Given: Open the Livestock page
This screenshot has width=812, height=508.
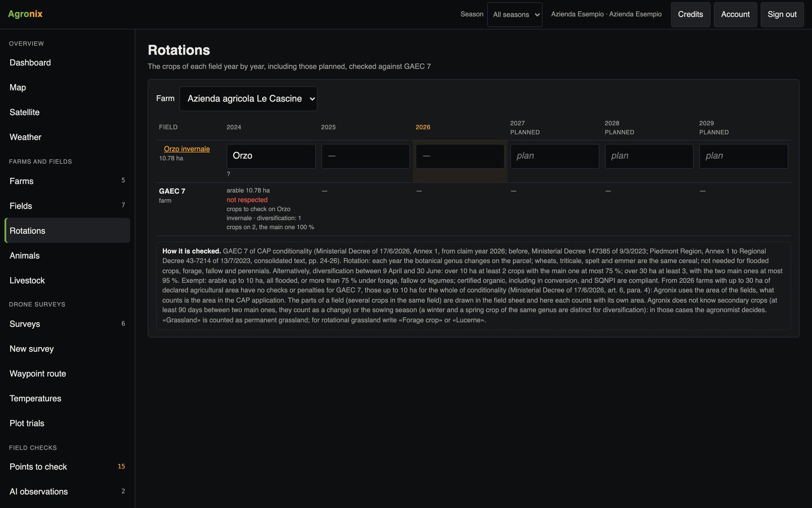Looking at the screenshot, I should [68, 281].
